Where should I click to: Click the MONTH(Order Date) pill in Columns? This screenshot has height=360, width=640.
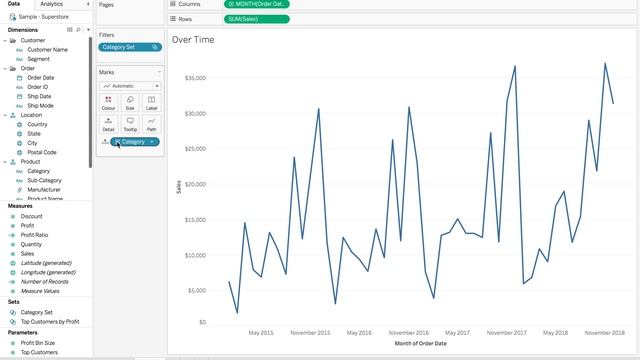coord(257,4)
